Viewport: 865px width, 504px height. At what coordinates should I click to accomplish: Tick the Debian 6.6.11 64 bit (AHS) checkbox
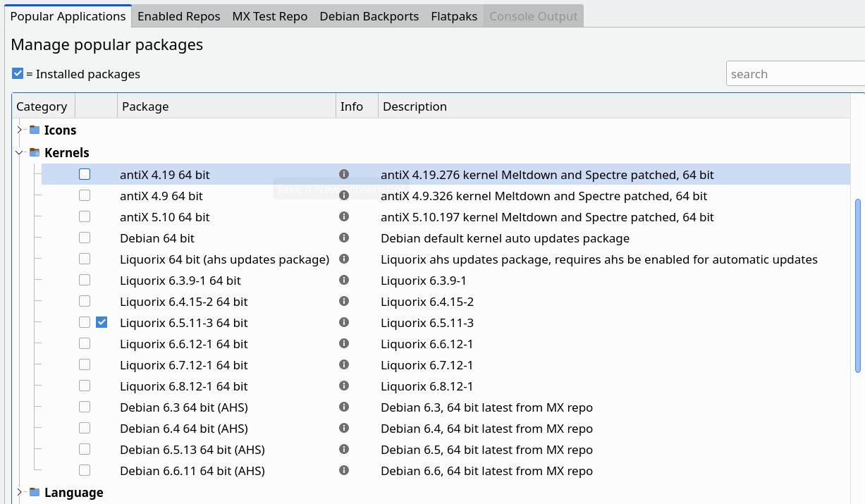point(85,470)
